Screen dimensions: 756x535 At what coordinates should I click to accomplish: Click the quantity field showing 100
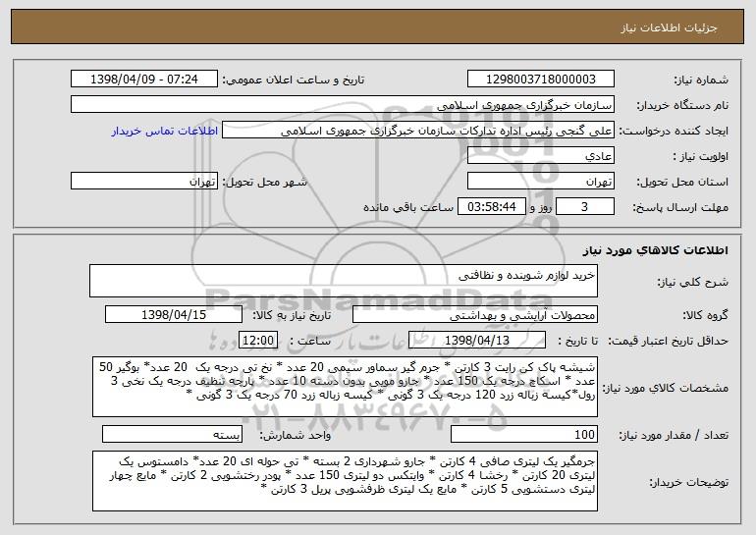(524, 434)
